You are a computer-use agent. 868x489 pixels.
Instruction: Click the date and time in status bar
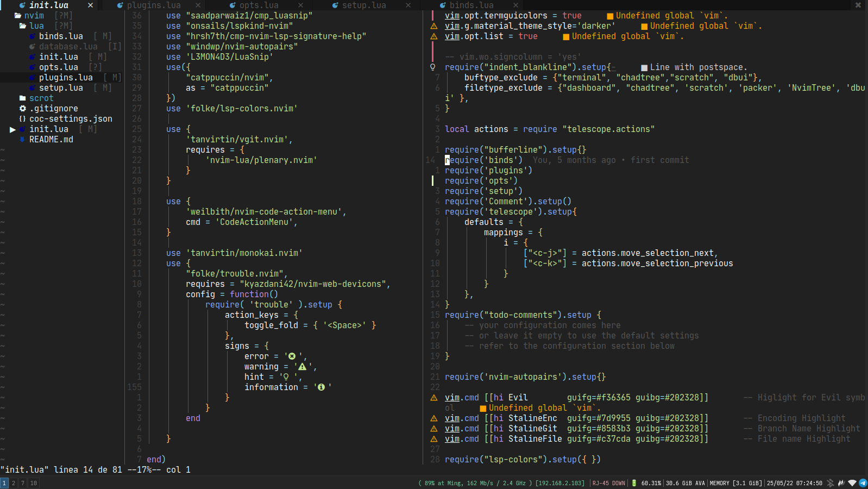click(794, 483)
